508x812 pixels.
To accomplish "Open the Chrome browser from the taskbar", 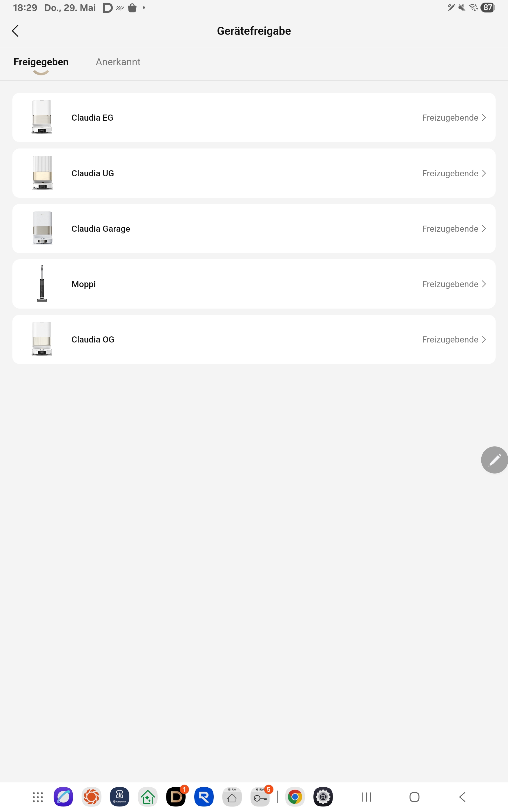I will click(x=295, y=797).
